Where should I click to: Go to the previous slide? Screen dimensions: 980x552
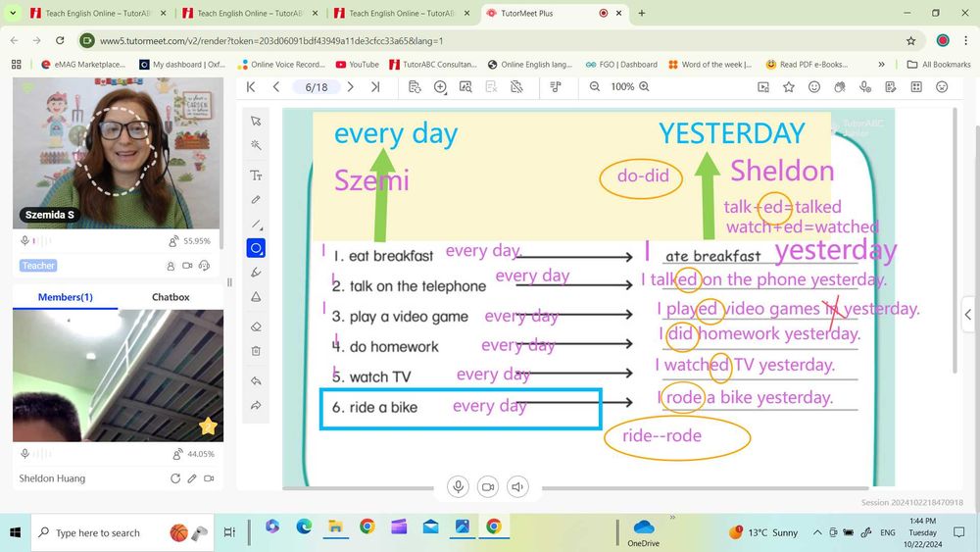point(276,87)
